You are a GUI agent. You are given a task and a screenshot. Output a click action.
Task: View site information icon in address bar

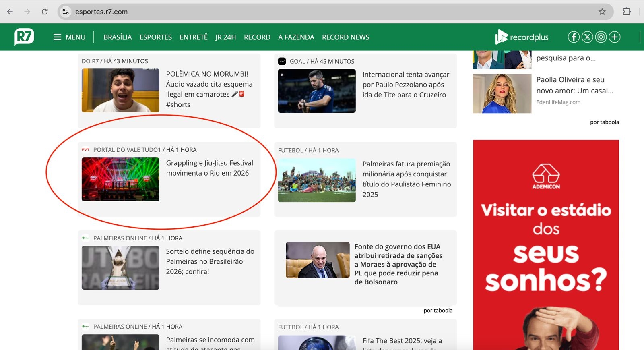pos(66,12)
